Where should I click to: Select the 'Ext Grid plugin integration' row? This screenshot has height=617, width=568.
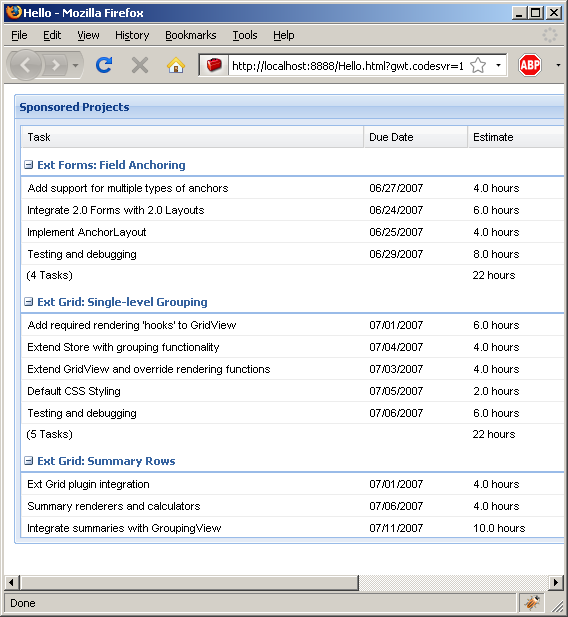click(292, 484)
